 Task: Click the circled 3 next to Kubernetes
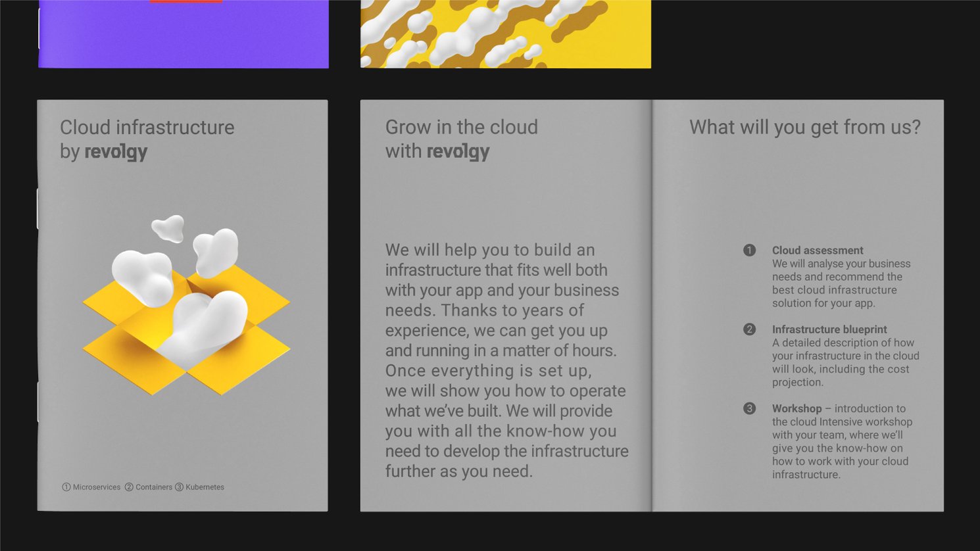click(x=179, y=487)
